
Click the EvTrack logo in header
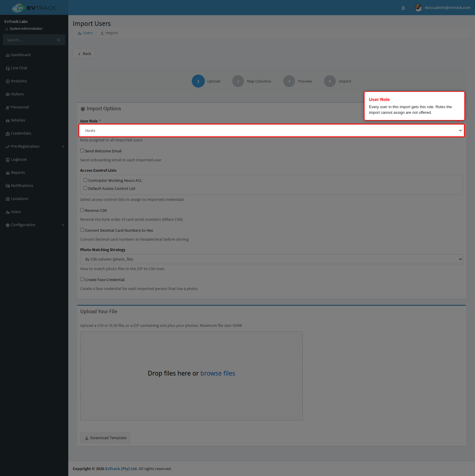coord(34,8)
